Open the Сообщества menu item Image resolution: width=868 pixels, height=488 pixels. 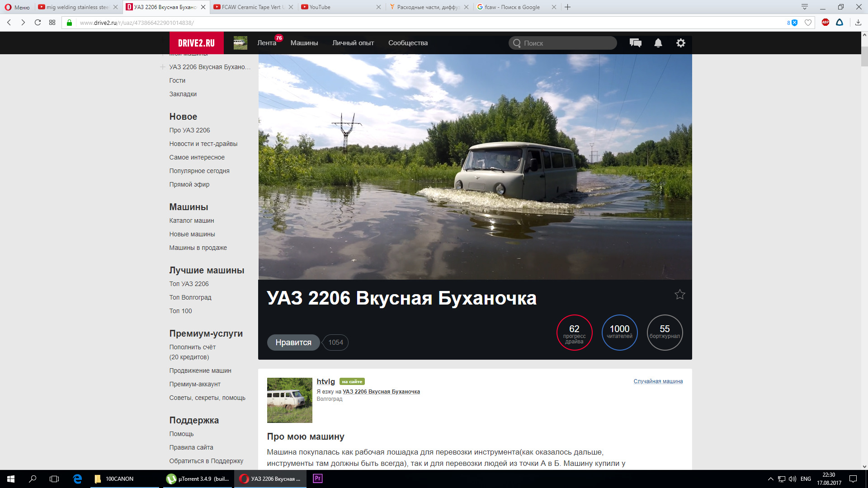pos(408,43)
